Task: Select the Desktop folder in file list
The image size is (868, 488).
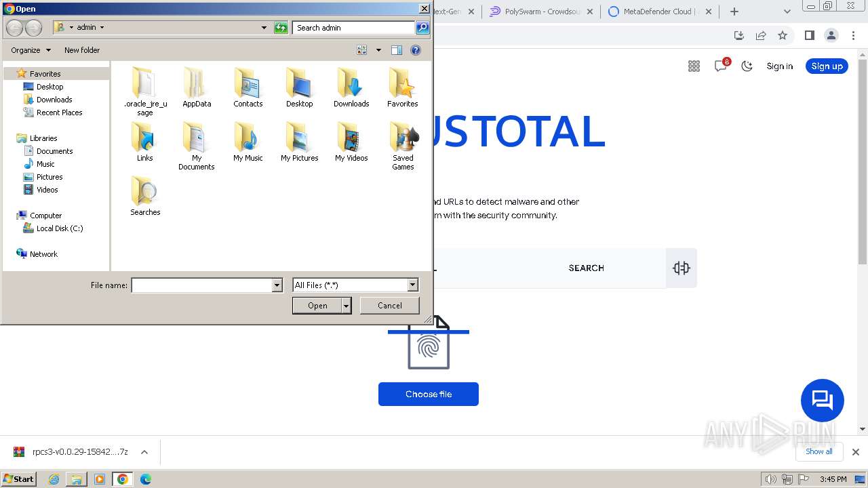Action: pos(299,87)
